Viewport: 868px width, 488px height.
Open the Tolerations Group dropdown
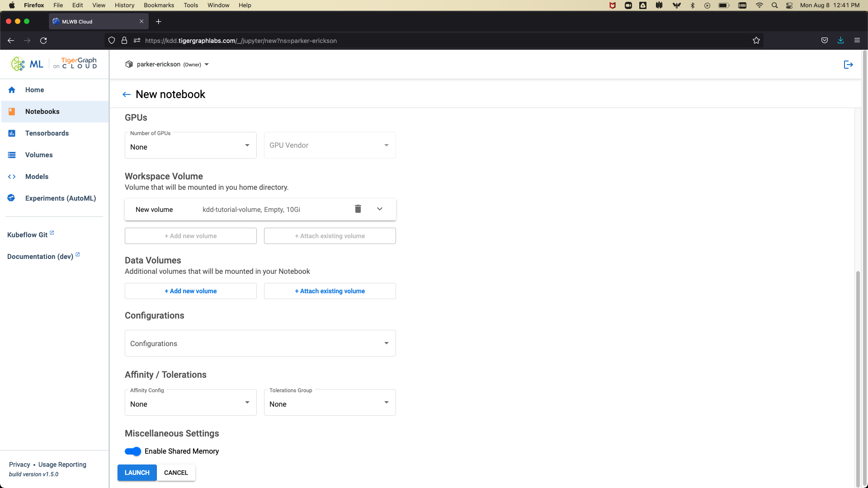pos(330,403)
